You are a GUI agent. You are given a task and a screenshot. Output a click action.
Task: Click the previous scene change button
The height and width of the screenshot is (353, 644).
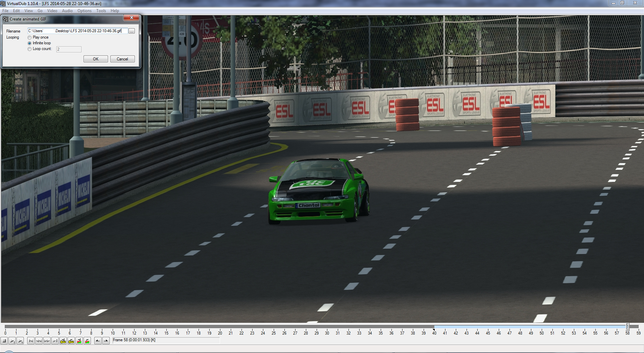[79, 341]
